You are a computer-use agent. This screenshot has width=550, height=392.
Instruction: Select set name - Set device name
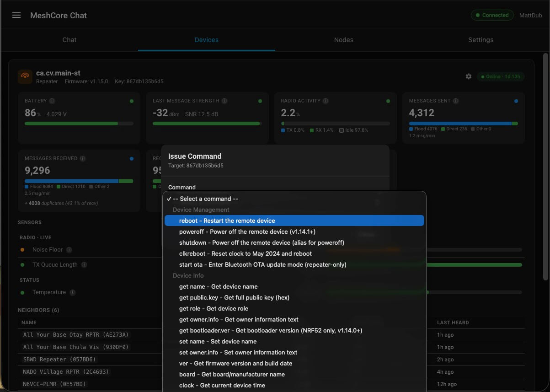click(x=294, y=341)
